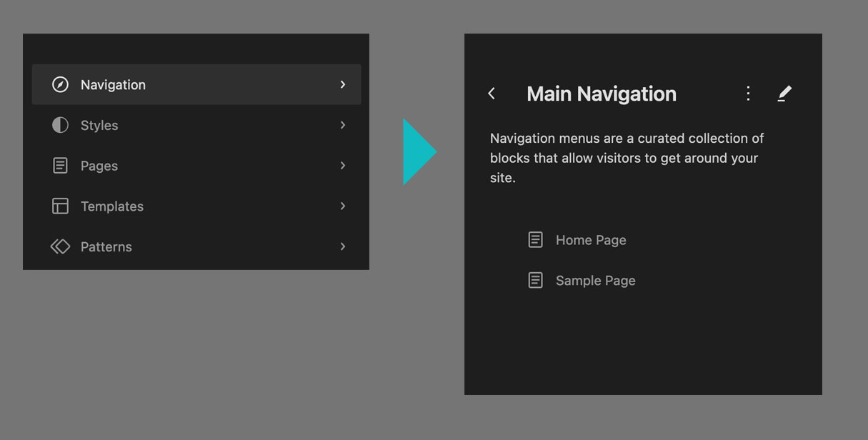Open the Main Navigation options menu
This screenshot has height=440, width=868.
point(748,93)
